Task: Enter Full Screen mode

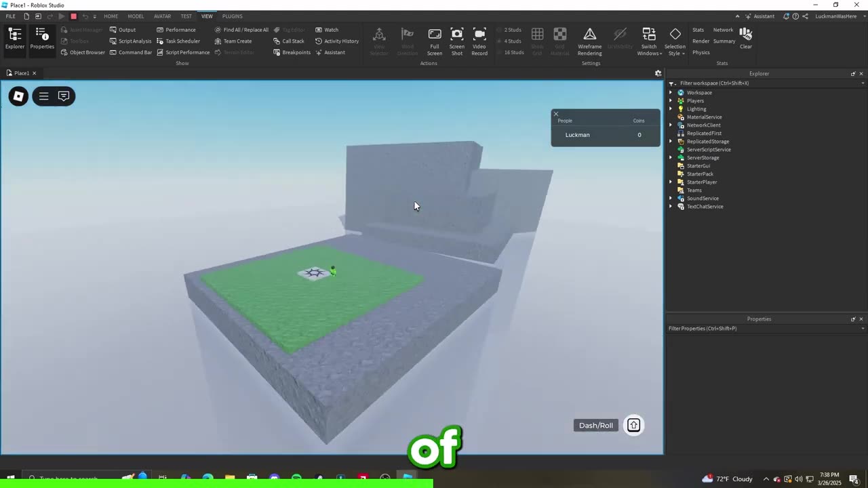Action: 435,41
